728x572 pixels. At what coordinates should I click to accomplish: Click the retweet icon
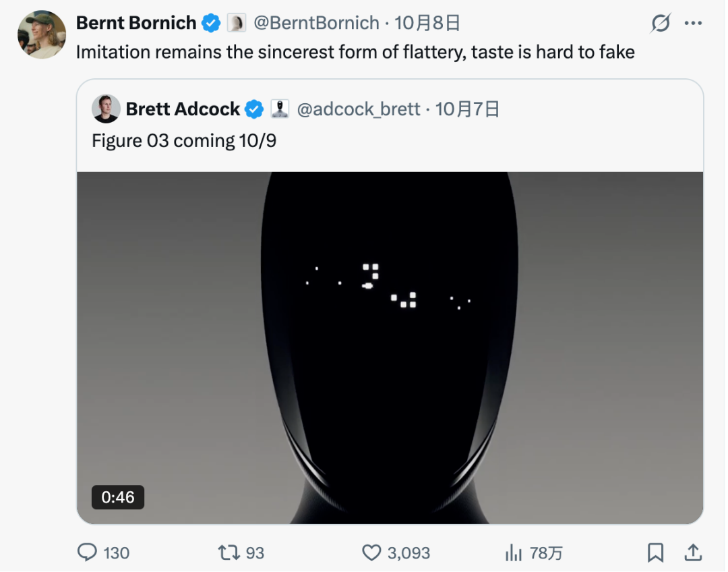coord(229,553)
